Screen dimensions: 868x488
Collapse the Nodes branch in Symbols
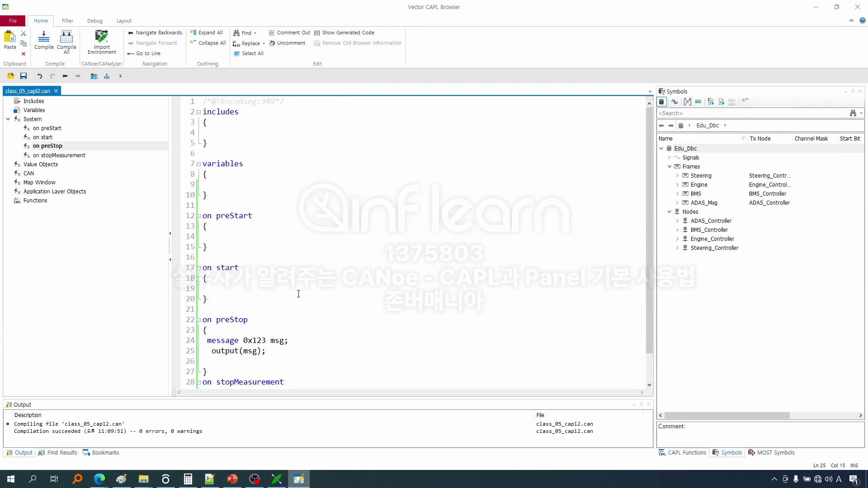click(x=670, y=212)
